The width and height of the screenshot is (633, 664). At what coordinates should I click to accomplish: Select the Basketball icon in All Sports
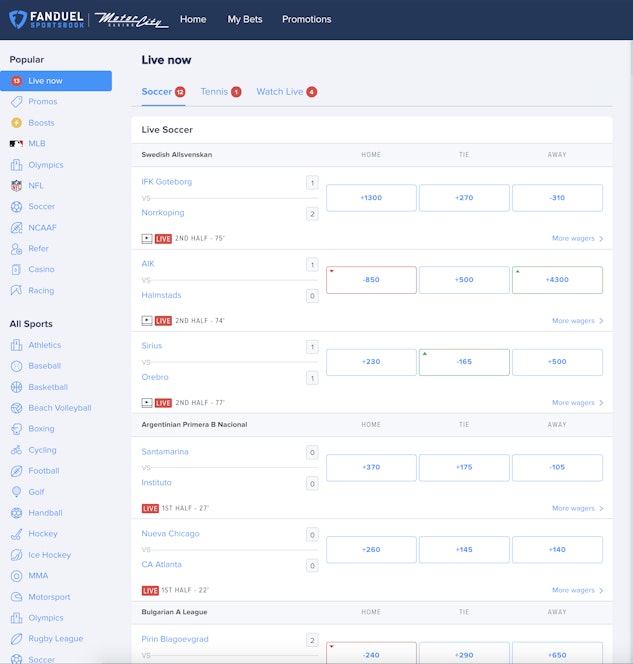[16, 387]
